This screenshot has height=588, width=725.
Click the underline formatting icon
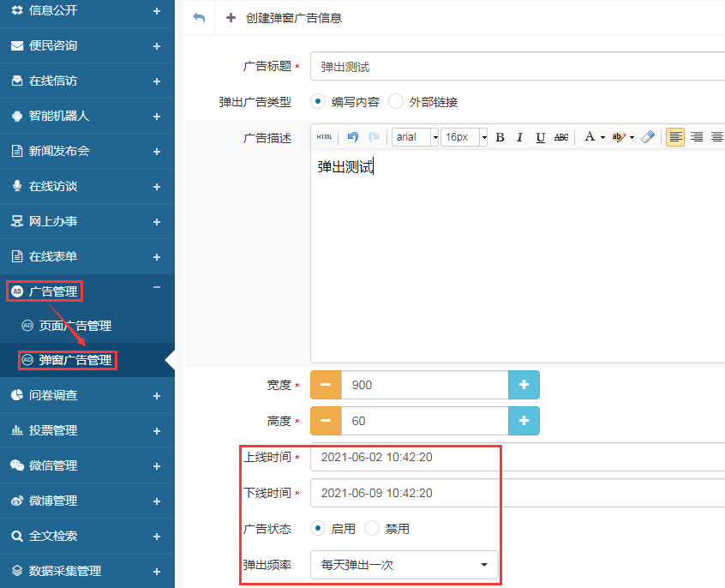coord(540,137)
